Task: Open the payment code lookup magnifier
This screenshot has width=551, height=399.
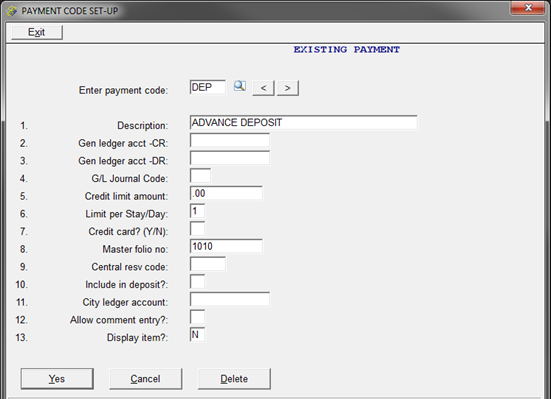Action: [x=240, y=86]
